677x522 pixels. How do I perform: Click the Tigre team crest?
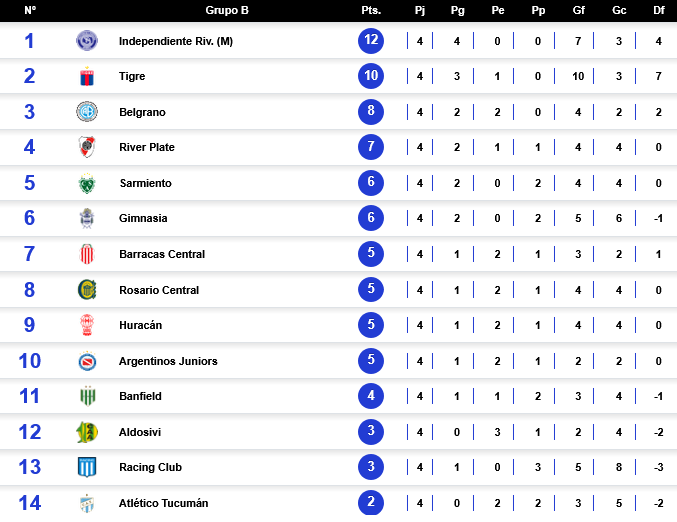click(87, 77)
